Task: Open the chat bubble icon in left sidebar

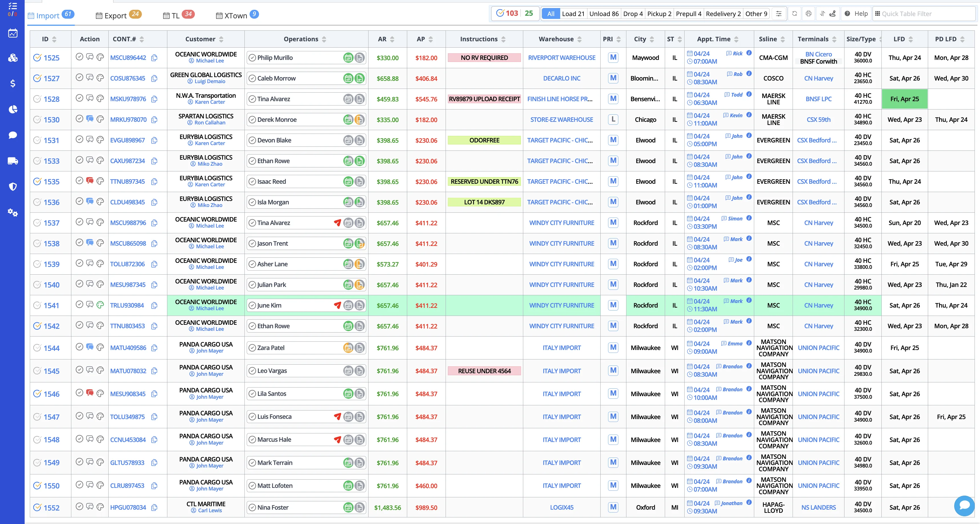Action: 13,135
